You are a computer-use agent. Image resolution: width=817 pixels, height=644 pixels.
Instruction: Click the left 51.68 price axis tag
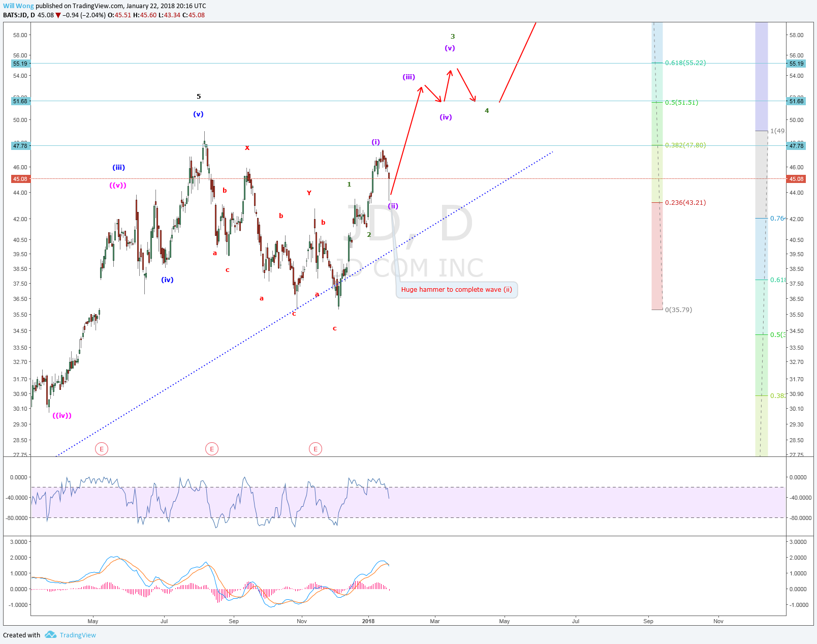[20, 101]
